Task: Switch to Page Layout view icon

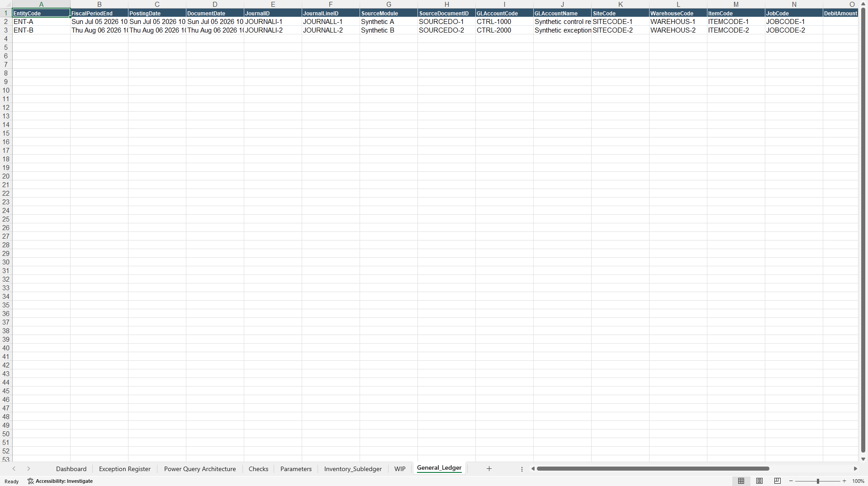Action: tap(759, 481)
